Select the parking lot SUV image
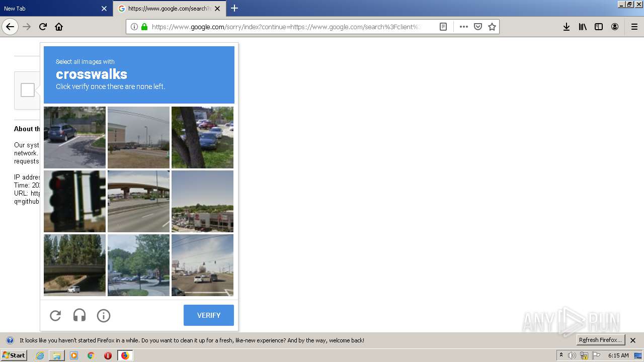Viewport: 644px width, 362px height. 74,137
